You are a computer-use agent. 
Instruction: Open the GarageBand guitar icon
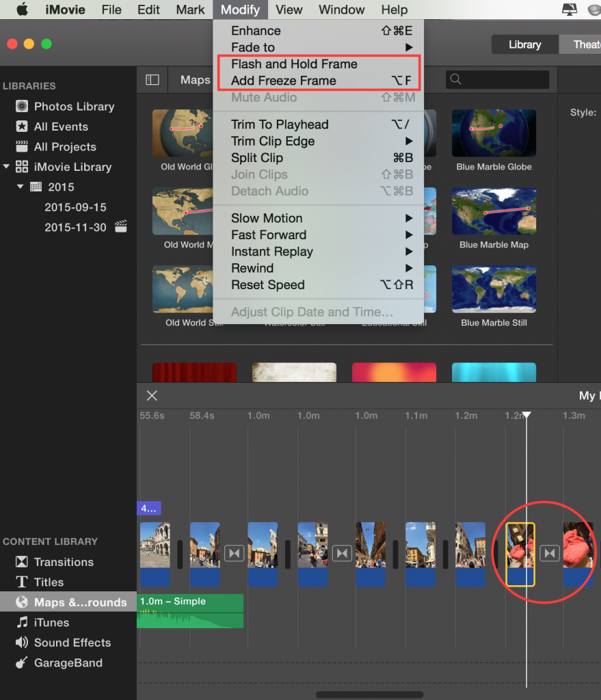(x=22, y=663)
